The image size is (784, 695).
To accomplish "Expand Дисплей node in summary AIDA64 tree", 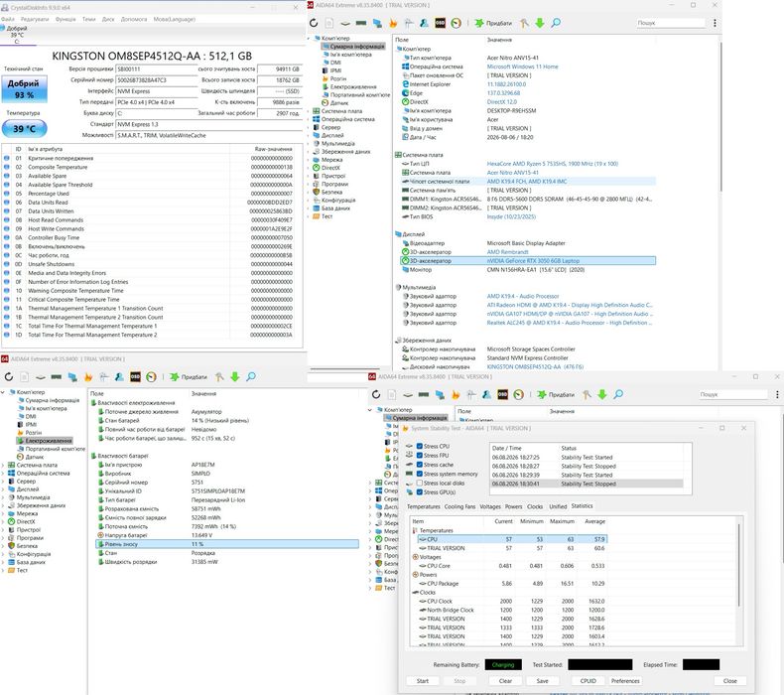I will coord(310,135).
